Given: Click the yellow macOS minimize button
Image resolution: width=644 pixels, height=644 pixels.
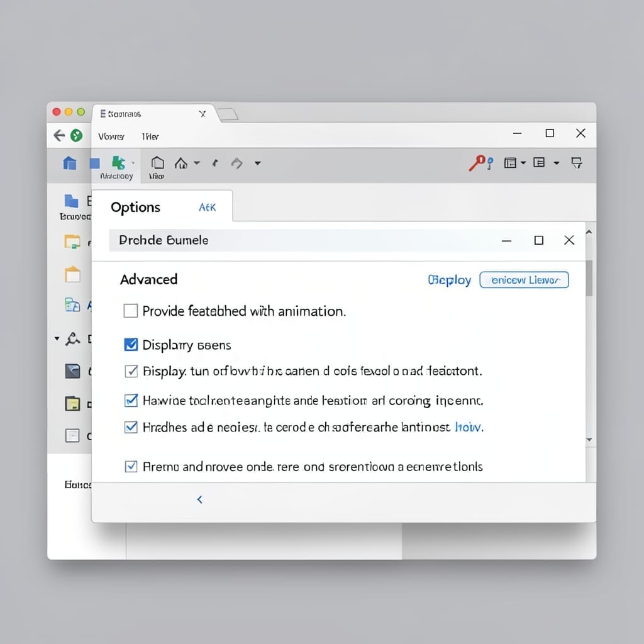Looking at the screenshot, I should 69,112.
